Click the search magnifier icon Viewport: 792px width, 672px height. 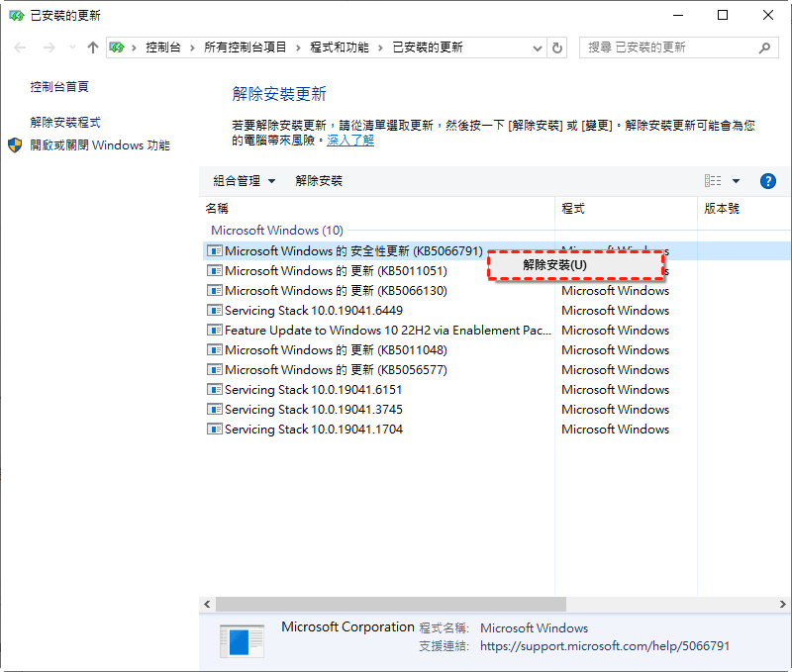[765, 48]
